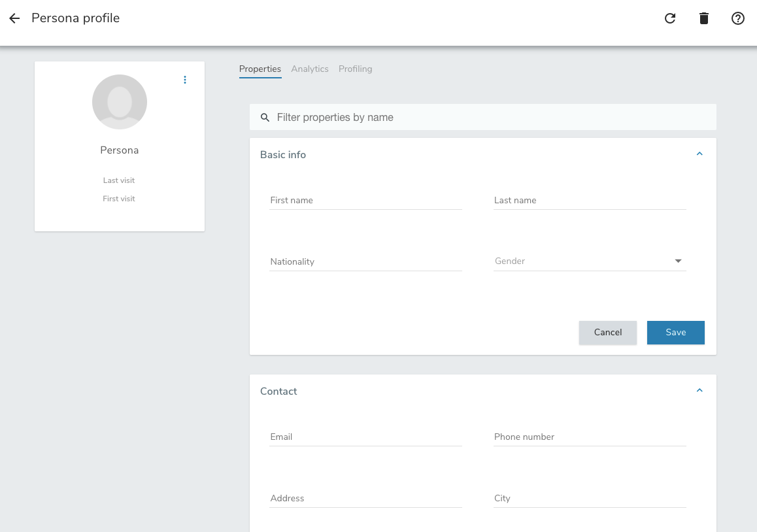The width and height of the screenshot is (757, 532).
Task: Click the Phone number input field
Action: click(x=590, y=437)
